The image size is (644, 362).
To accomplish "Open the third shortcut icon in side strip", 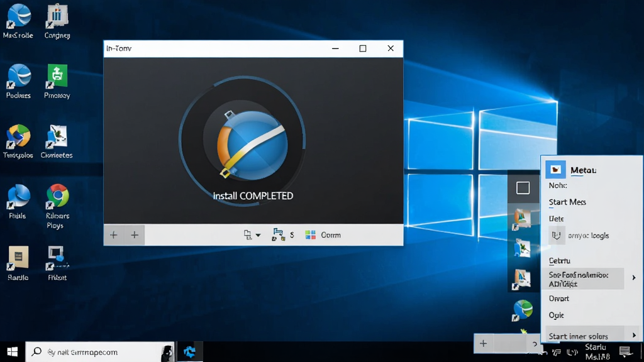I will (x=523, y=279).
